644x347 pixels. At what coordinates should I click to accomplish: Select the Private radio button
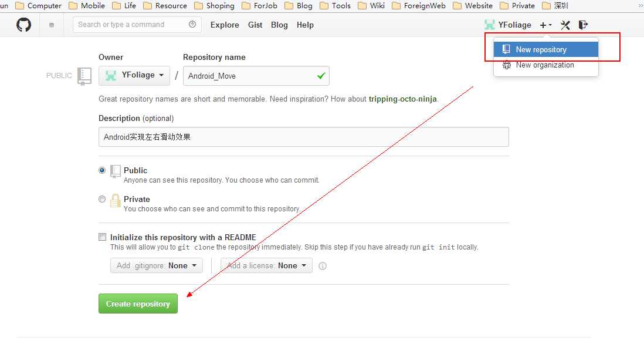tap(102, 199)
